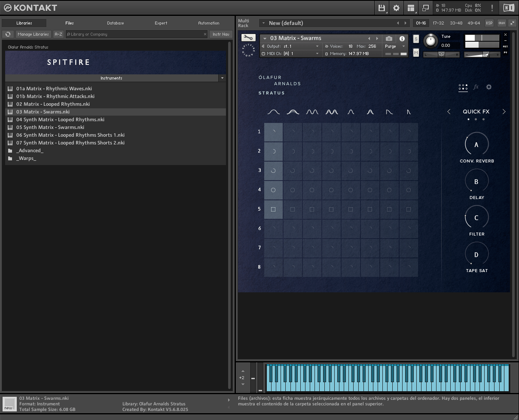Open Kontakt options gear in top toolbar
The height and width of the screenshot is (420, 519).
396,8
